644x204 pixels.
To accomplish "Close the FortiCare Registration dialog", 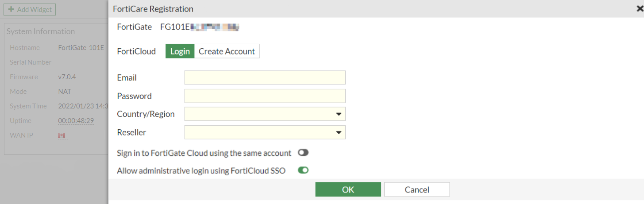I will (640, 8).
